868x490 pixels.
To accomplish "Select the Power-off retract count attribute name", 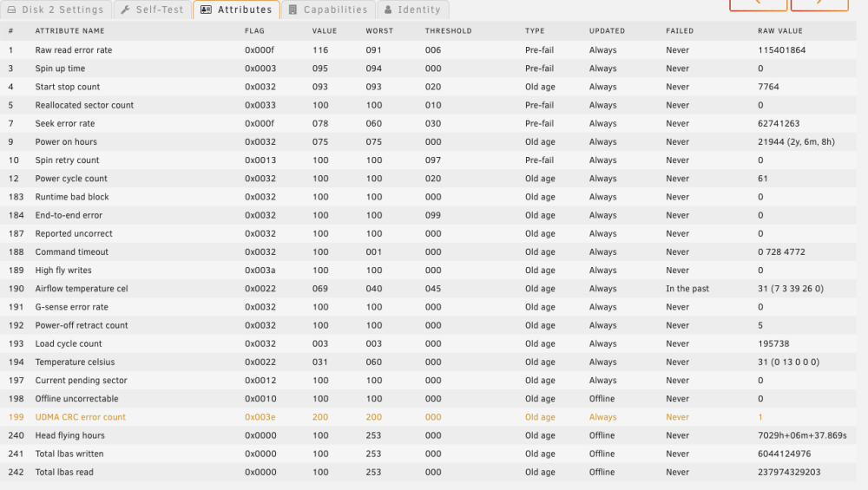I will pyautogui.click(x=82, y=325).
